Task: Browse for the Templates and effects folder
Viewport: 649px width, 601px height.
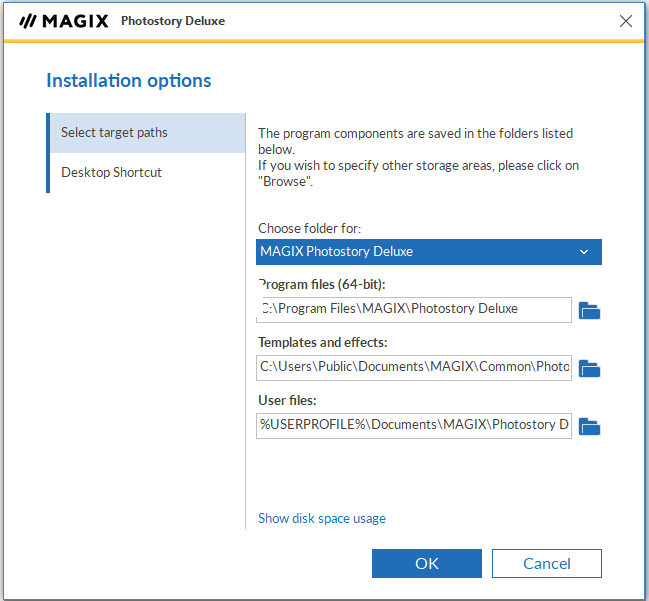Action: [x=589, y=368]
